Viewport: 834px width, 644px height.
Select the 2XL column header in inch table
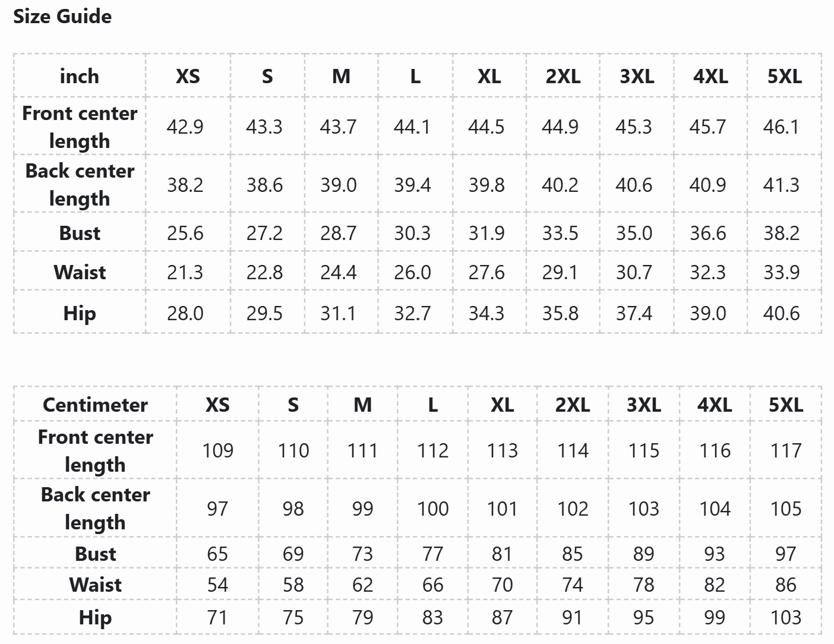(x=563, y=76)
